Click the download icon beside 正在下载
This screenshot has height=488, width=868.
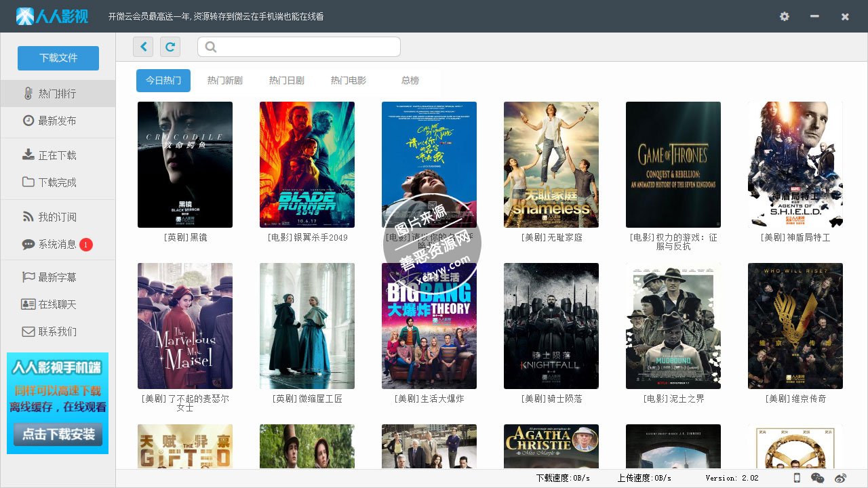28,155
